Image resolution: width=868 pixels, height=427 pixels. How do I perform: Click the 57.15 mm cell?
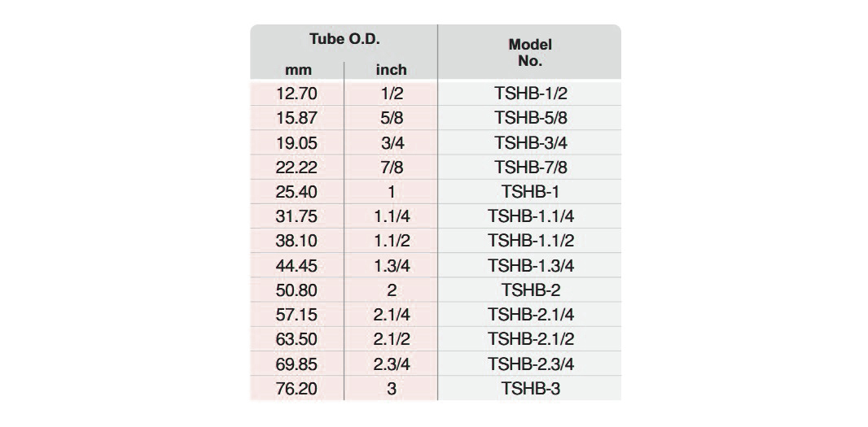pyautogui.click(x=297, y=315)
